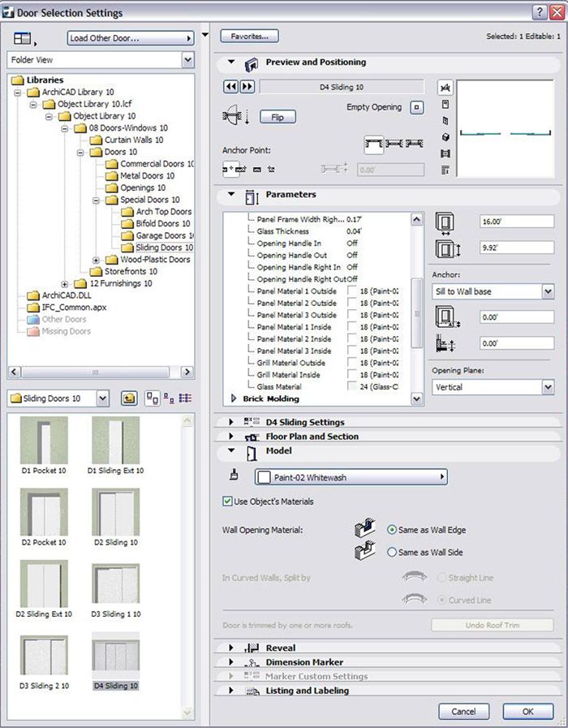Select the Glass Thickness parameter row
This screenshot has width=568, height=728.
[308, 231]
